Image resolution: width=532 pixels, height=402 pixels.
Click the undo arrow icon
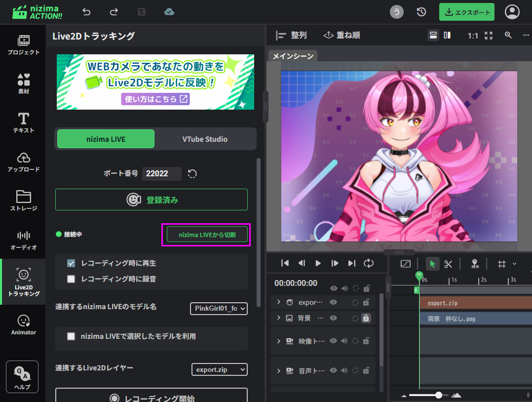[87, 12]
